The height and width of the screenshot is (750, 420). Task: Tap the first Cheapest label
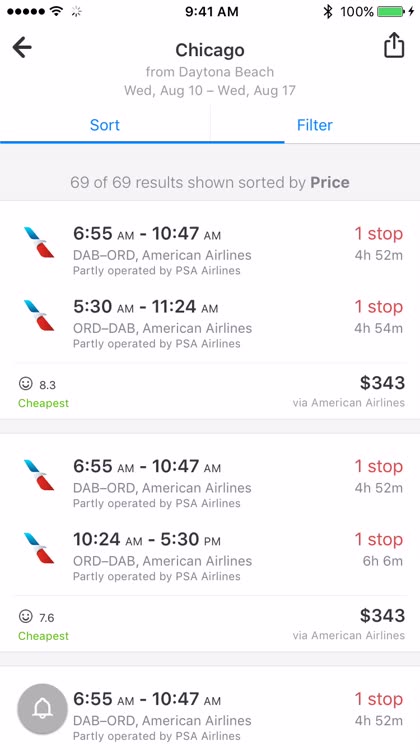click(x=44, y=403)
